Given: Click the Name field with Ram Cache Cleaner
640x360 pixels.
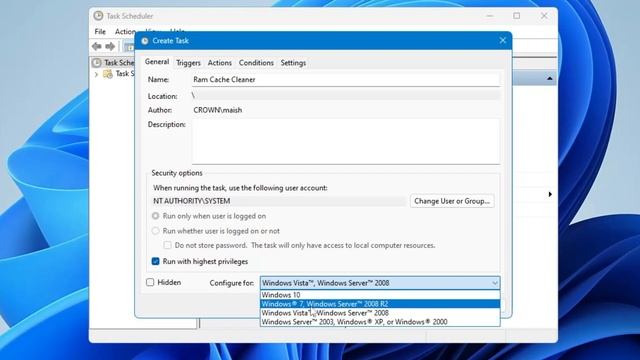Looking at the screenshot, I should tap(346, 80).
